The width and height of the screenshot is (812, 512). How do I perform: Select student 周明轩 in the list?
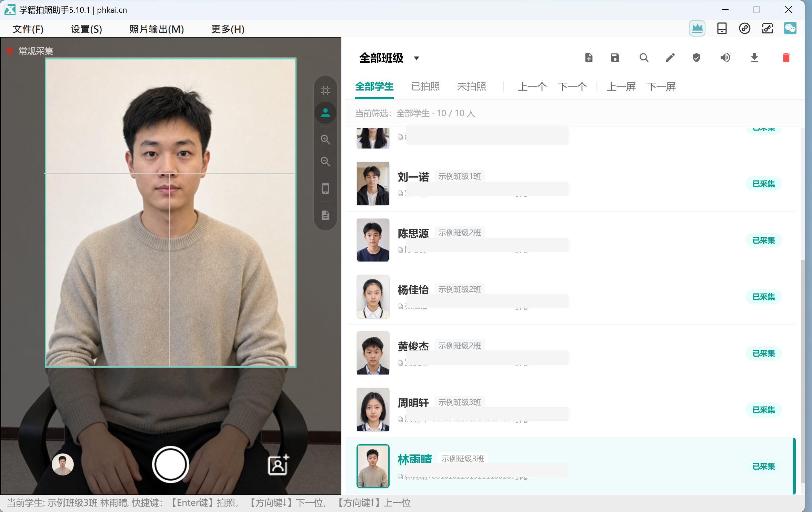pyautogui.click(x=571, y=410)
